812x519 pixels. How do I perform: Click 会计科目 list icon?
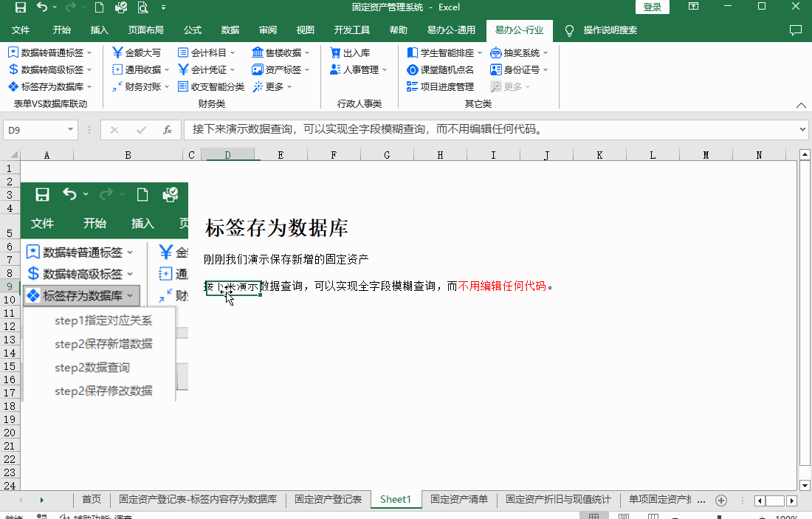coord(183,52)
